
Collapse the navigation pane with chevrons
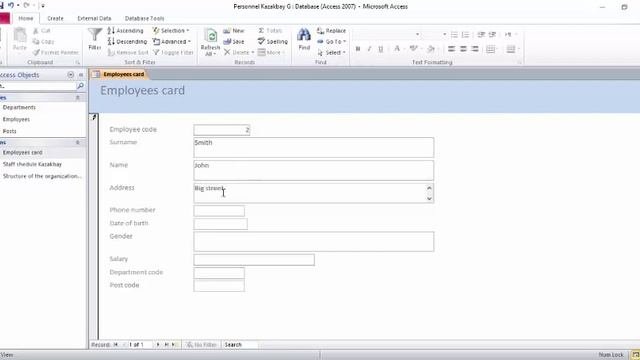[81, 75]
